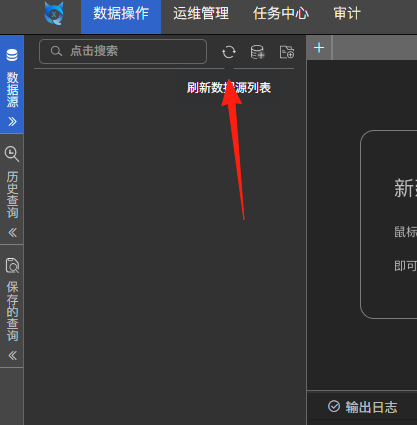Switch to the 运维管理 tab
This screenshot has width=417, height=425.
pyautogui.click(x=201, y=14)
